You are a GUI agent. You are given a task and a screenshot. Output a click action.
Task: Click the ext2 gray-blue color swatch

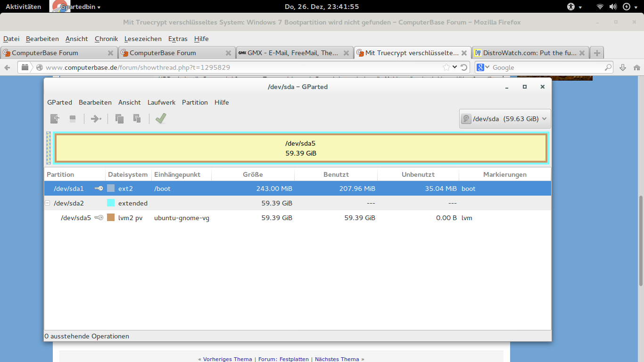click(111, 189)
